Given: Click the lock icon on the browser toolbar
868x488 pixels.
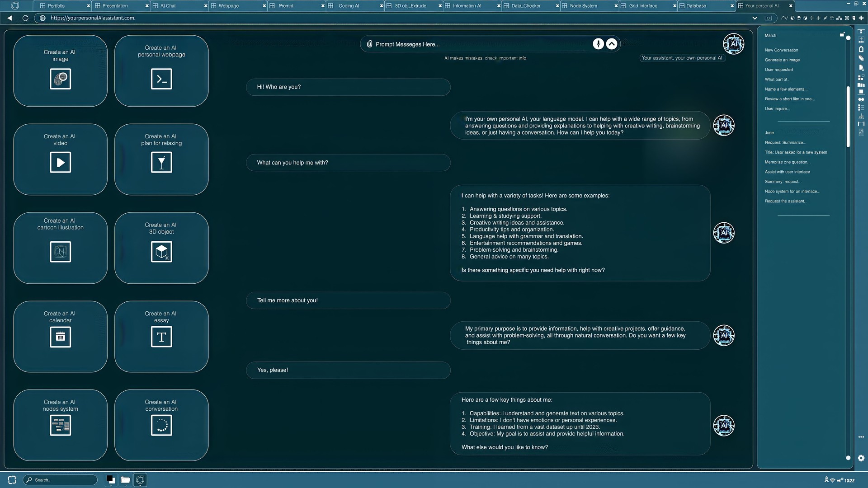Looking at the screenshot, I should 832,18.
